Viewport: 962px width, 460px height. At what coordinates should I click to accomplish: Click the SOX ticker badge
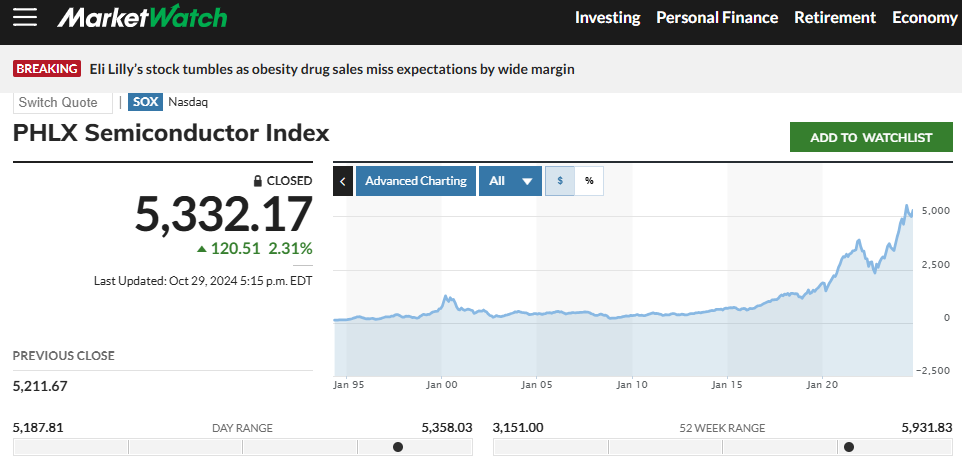[x=146, y=101]
